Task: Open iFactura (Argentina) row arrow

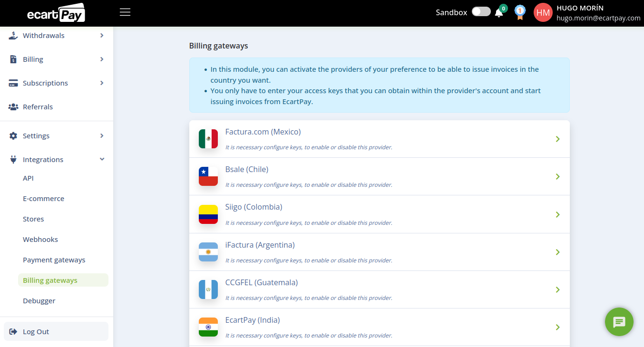Action: point(558,252)
